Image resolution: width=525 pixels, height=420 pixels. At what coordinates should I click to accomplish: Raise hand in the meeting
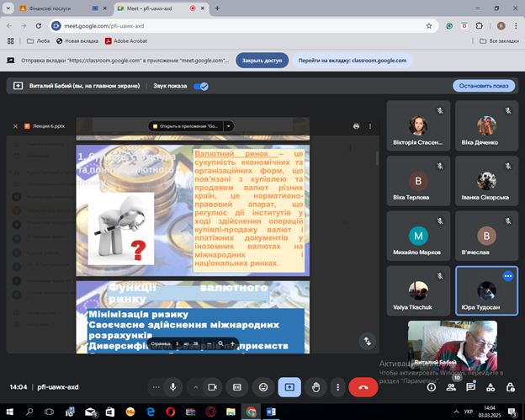[316, 386]
